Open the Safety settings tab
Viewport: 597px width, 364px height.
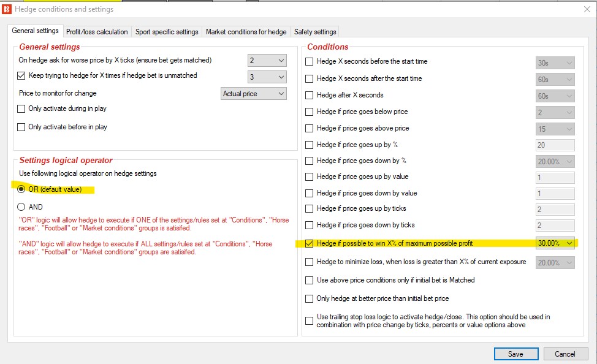pyautogui.click(x=315, y=32)
